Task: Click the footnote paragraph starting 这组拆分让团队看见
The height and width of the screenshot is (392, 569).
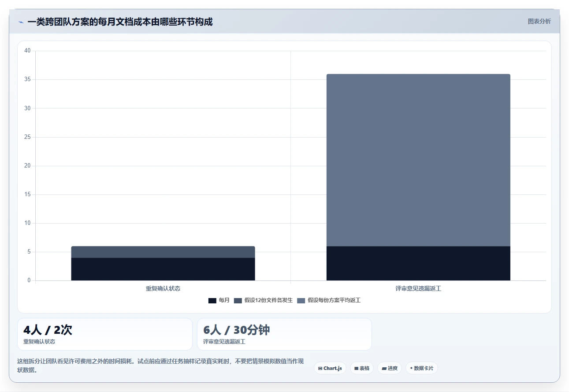Action: pos(160,366)
